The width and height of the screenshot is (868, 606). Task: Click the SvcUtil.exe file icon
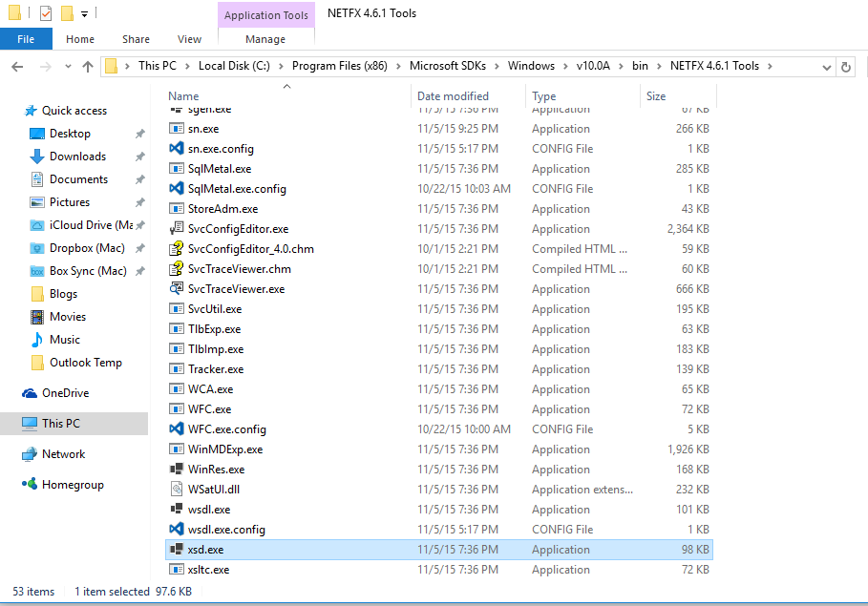tap(176, 309)
